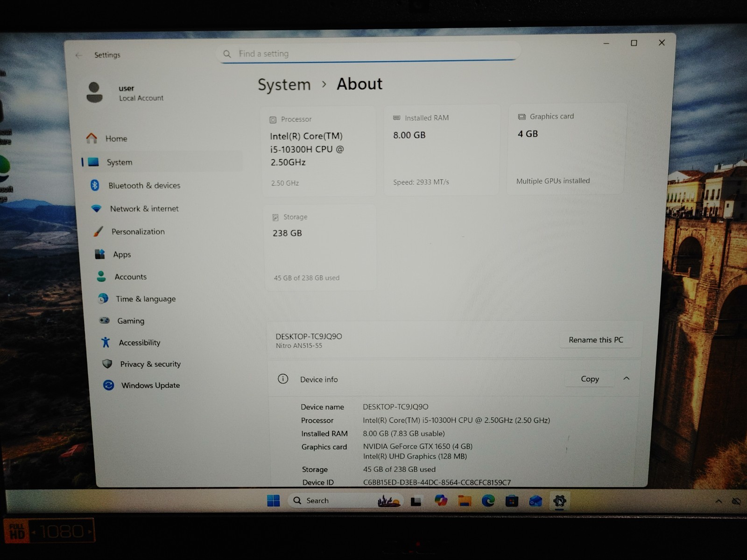Image resolution: width=747 pixels, height=560 pixels.
Task: Click the network status tray icon
Action: click(x=736, y=501)
